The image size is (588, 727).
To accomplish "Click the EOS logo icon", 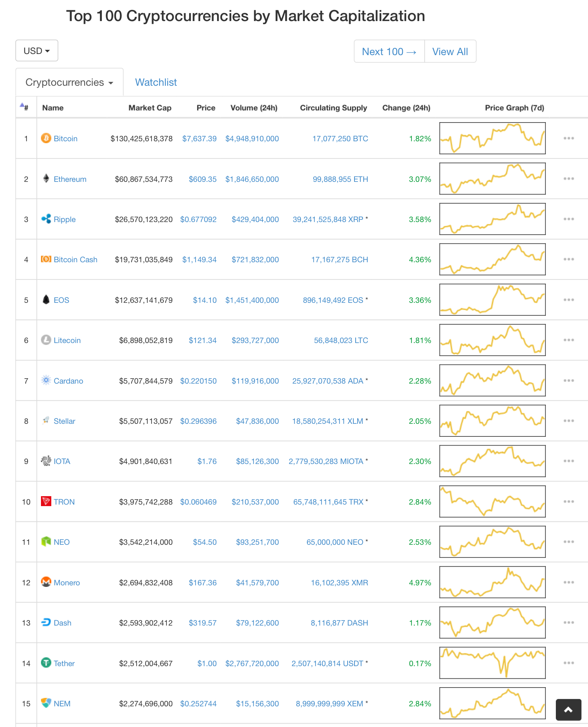I will [x=46, y=299].
